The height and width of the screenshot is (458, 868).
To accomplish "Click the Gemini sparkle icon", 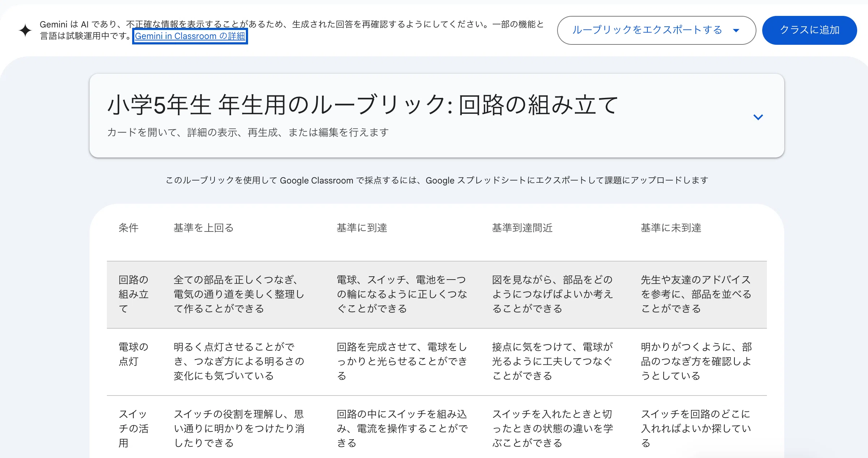I will (x=25, y=30).
